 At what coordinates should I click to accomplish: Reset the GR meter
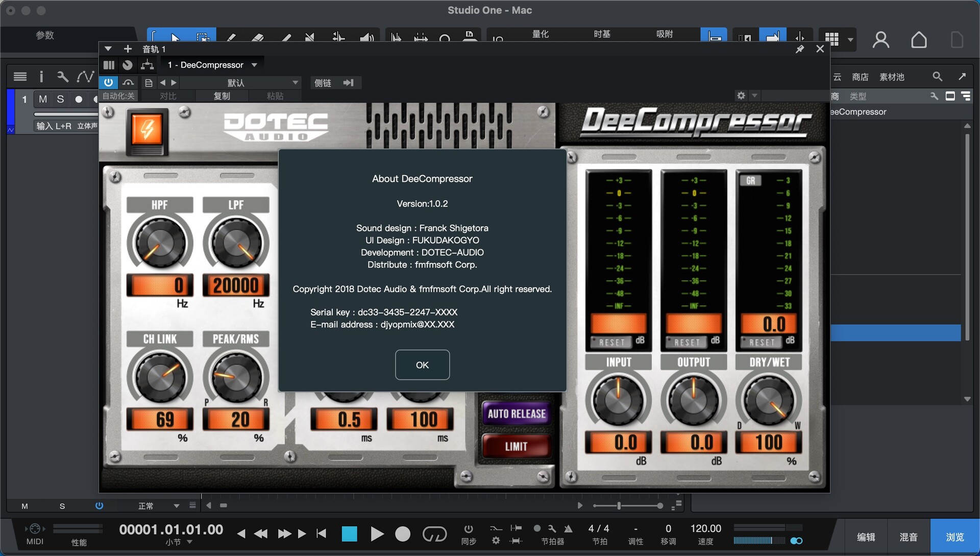762,342
